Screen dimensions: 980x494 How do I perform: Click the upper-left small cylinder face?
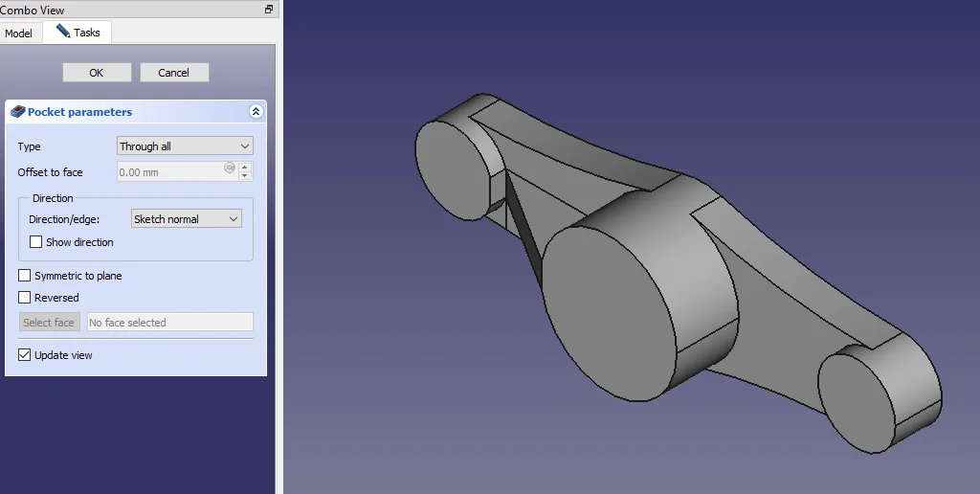pos(452,170)
